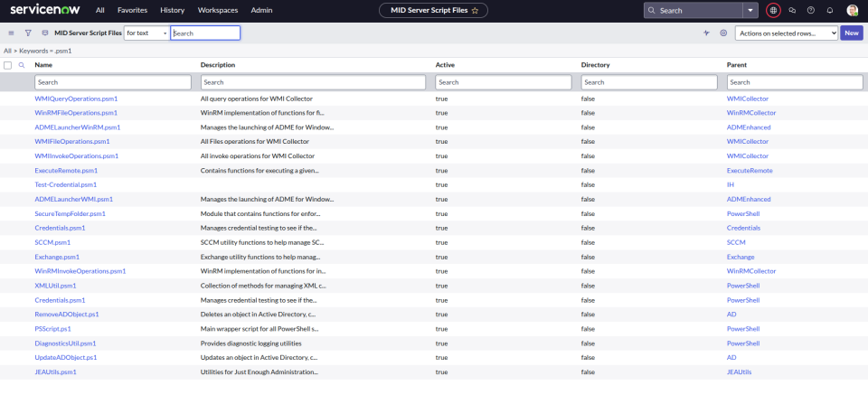868x395 pixels.
Task: Open WMIQueryOperations.psm1 record
Action: tap(76, 99)
